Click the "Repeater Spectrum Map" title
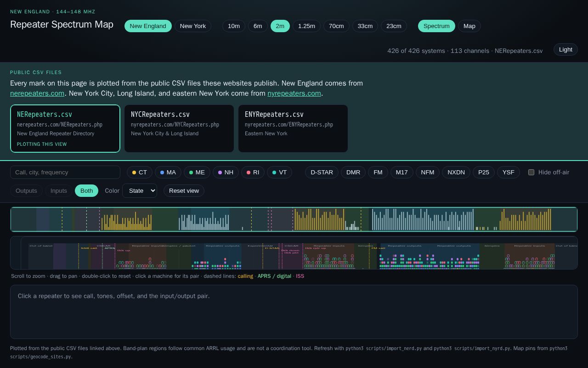Viewport: 588px width, 368px height. (62, 24)
